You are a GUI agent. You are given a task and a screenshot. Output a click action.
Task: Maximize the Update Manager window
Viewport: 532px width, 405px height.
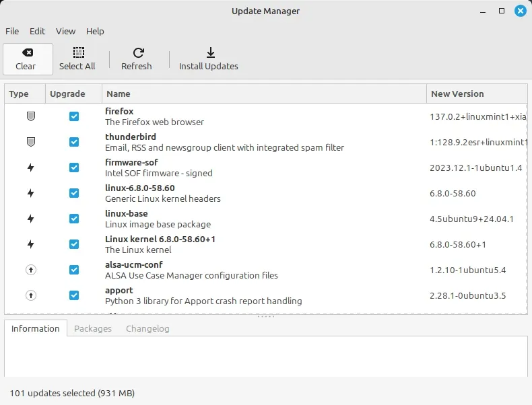pos(502,11)
